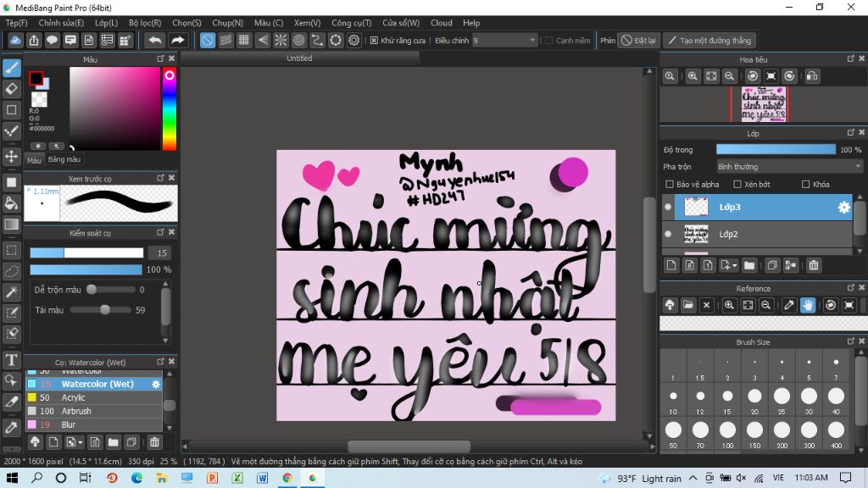Hide layer Lớp3
The image size is (868, 488).
coord(668,207)
